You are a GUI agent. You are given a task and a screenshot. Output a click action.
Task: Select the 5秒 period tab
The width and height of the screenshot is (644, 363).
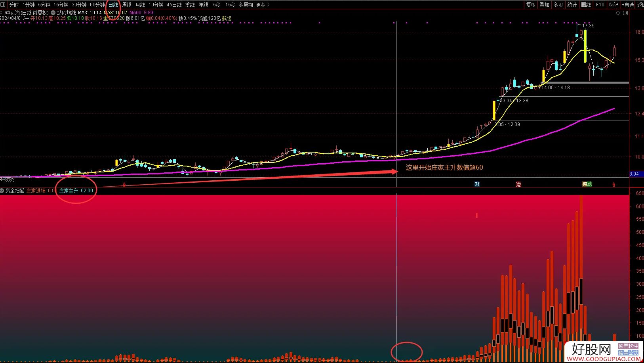[217, 5]
